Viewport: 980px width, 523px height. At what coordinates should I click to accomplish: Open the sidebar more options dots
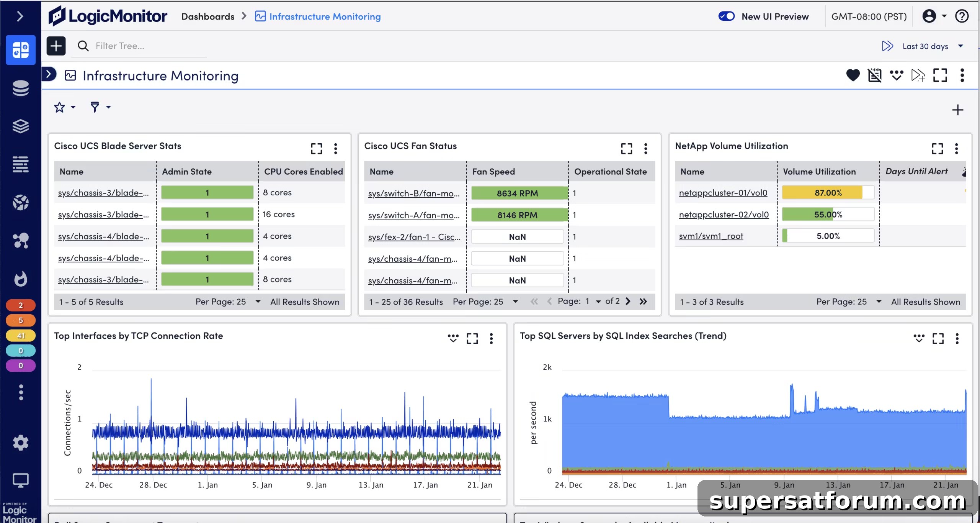point(21,392)
